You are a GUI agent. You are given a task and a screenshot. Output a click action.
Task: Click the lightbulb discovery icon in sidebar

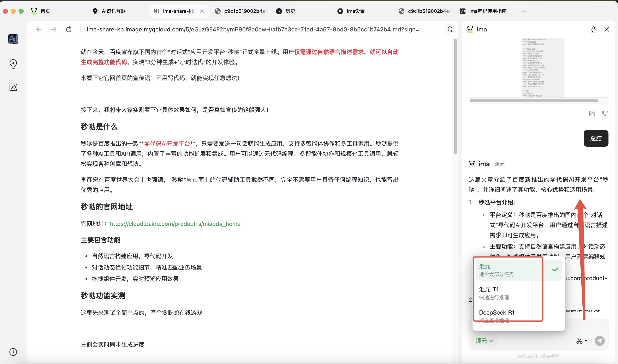click(13, 64)
